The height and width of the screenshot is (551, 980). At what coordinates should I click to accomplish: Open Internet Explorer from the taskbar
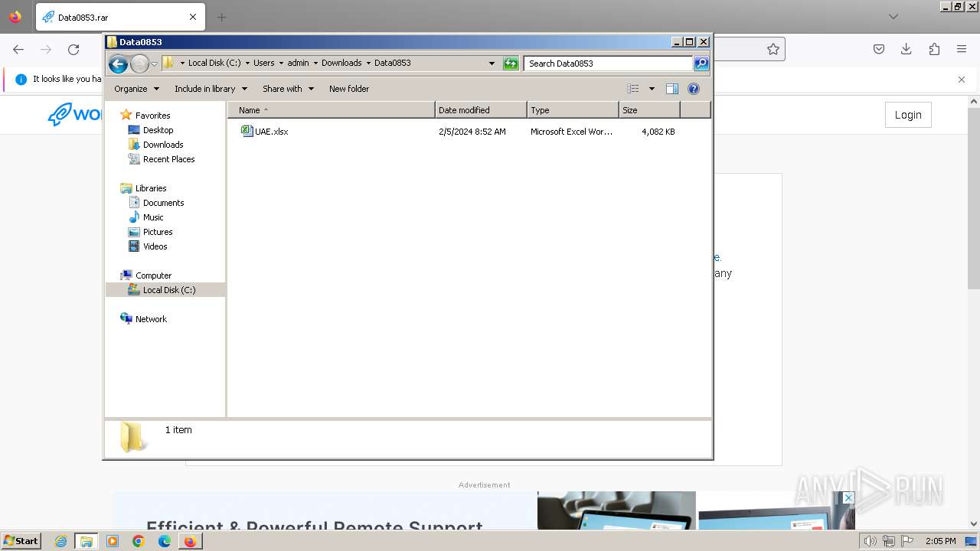61,541
